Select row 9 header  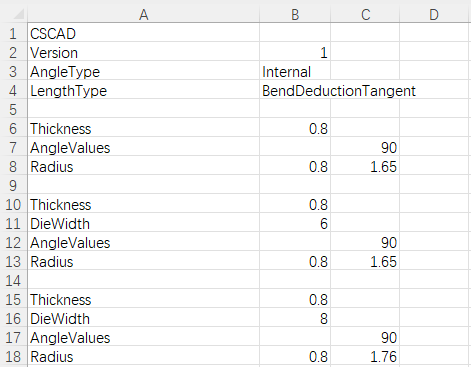(13, 186)
